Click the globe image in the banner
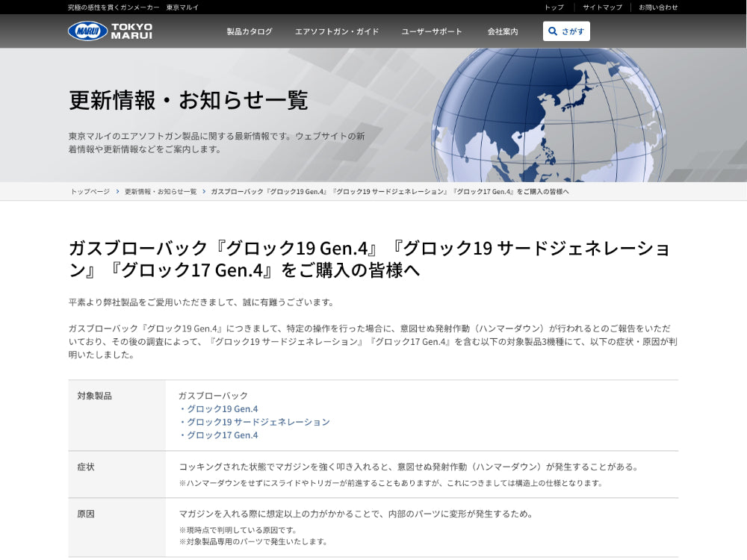The height and width of the screenshot is (560, 747). coord(549,116)
